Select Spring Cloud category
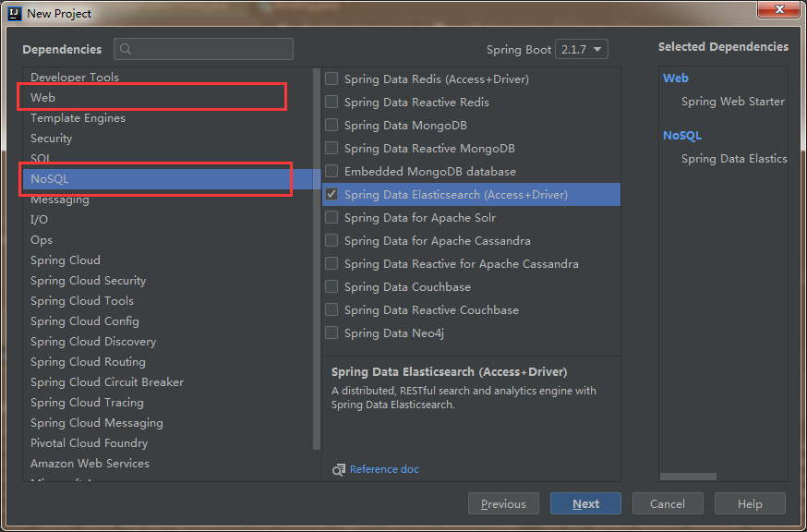Image resolution: width=807 pixels, height=532 pixels. pos(168,260)
